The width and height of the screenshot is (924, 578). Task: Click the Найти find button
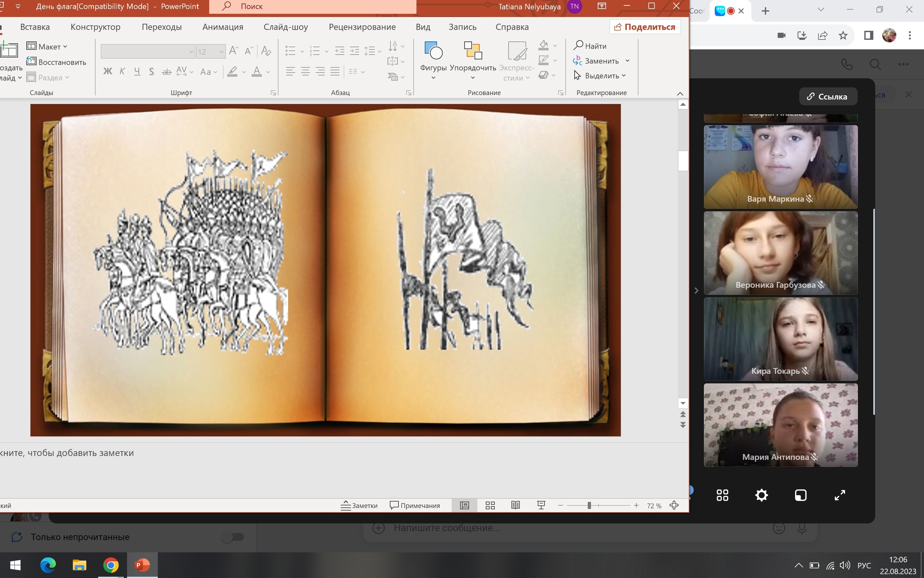pyautogui.click(x=590, y=46)
